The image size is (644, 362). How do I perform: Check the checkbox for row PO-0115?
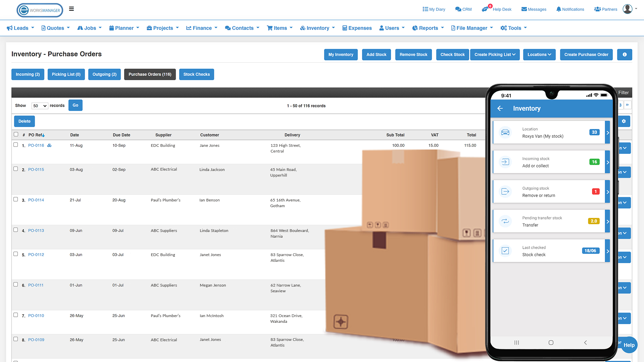tap(15, 169)
